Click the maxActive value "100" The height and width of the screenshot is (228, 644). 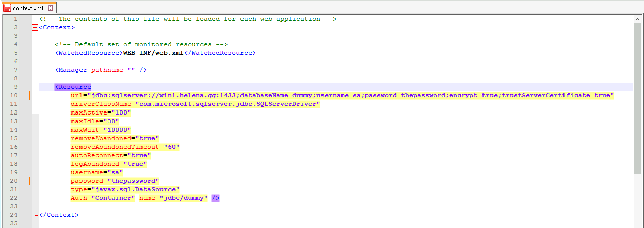(x=121, y=112)
